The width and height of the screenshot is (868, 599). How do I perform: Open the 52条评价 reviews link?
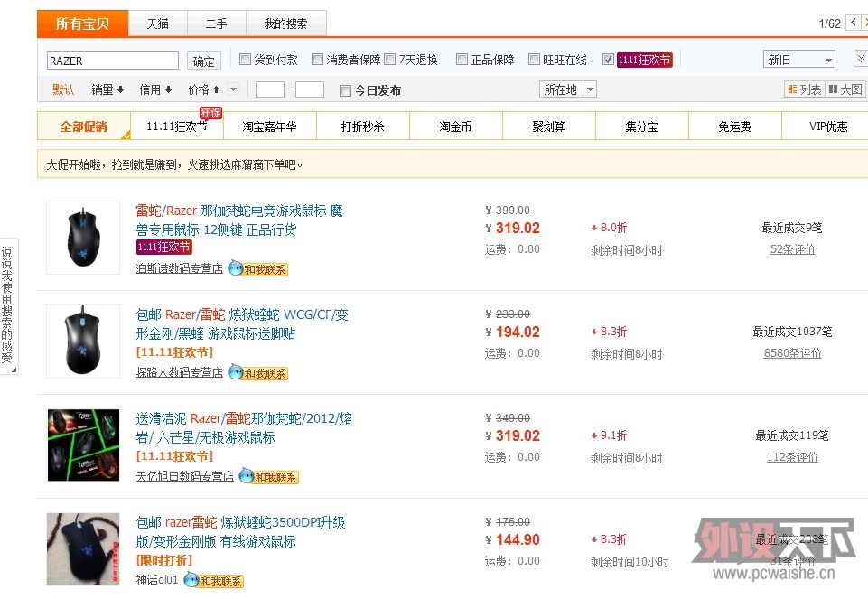click(793, 249)
